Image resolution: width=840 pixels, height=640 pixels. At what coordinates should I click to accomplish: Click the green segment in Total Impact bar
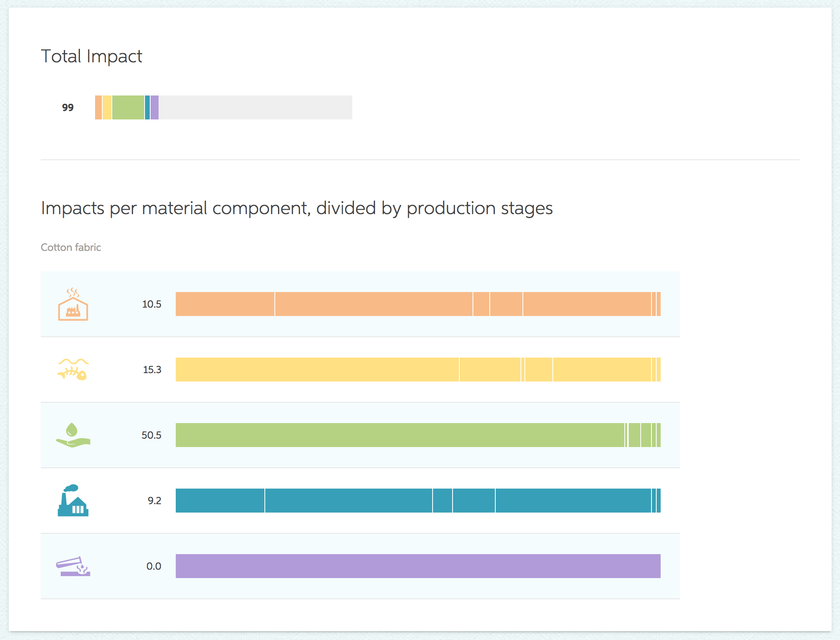128,107
